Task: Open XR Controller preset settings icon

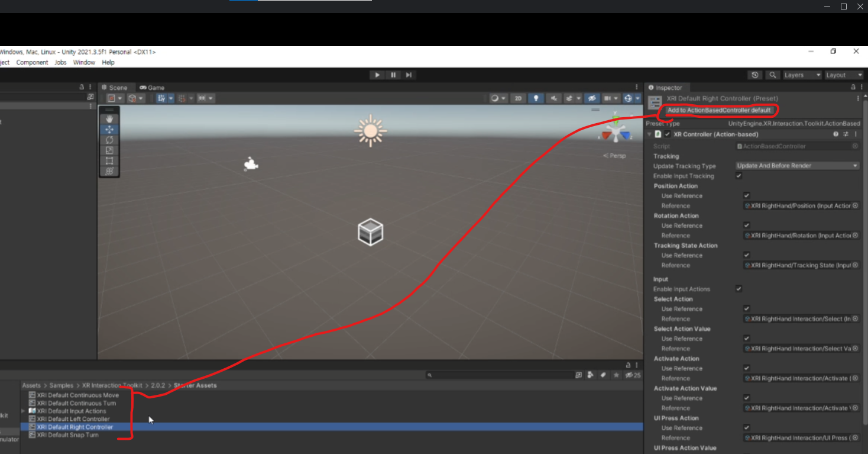Action: coord(846,134)
